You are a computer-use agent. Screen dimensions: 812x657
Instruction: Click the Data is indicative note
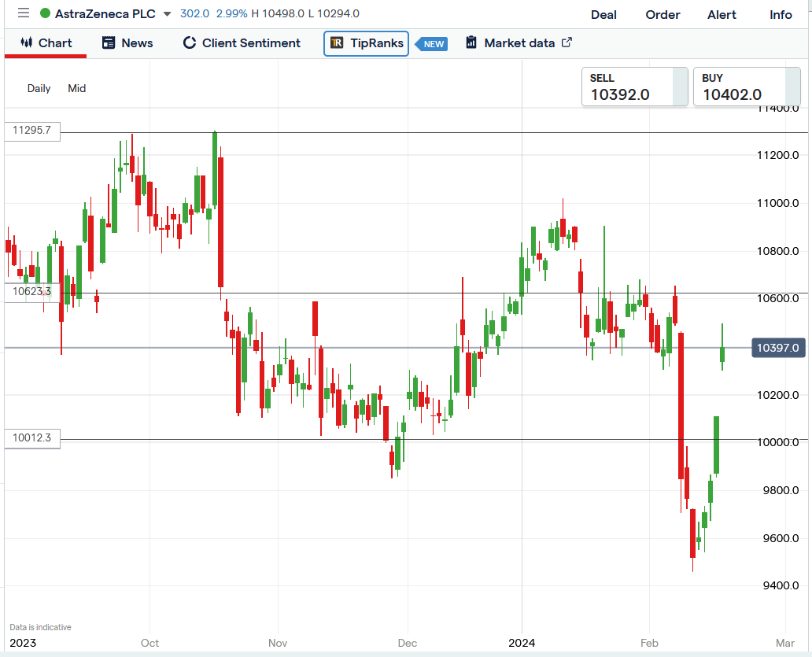point(40,627)
